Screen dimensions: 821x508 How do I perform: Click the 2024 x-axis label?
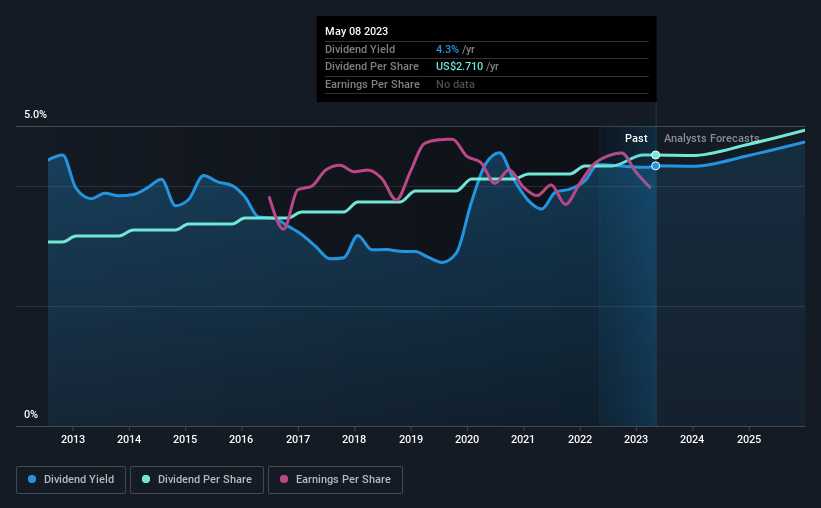(x=692, y=439)
